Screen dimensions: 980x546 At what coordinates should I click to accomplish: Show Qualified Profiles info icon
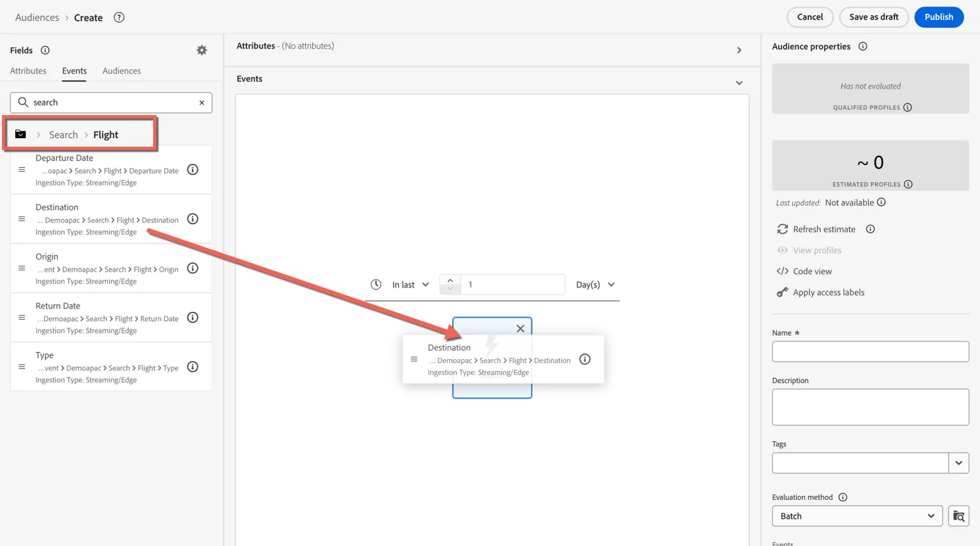coord(908,107)
